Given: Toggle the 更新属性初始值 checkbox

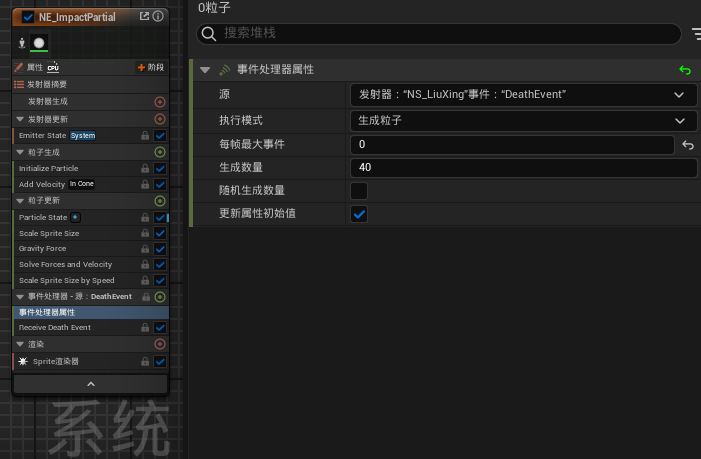Looking at the screenshot, I should (359, 214).
